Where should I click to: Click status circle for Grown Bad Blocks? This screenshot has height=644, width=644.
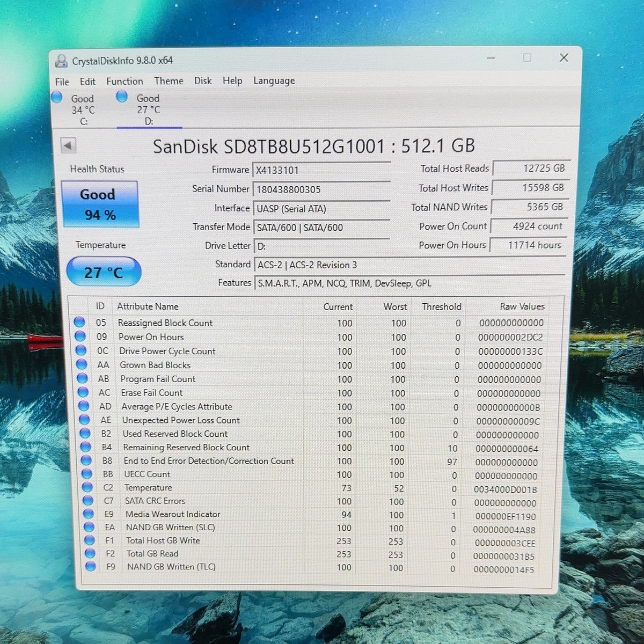click(82, 364)
